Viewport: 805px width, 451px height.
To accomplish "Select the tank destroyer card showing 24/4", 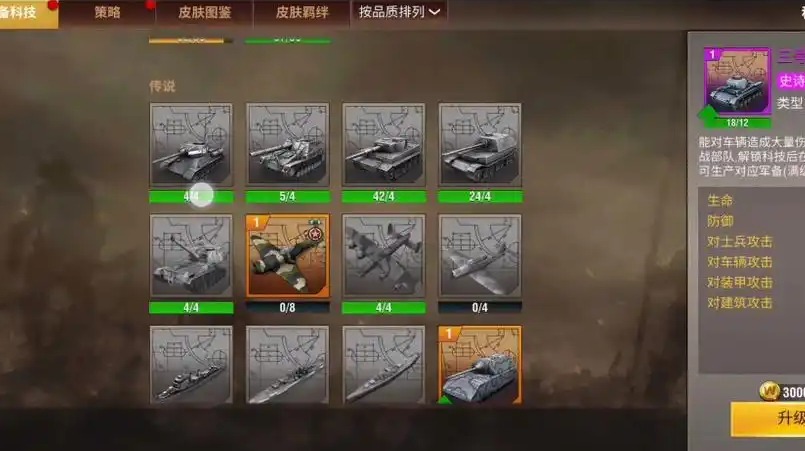I will [x=480, y=144].
